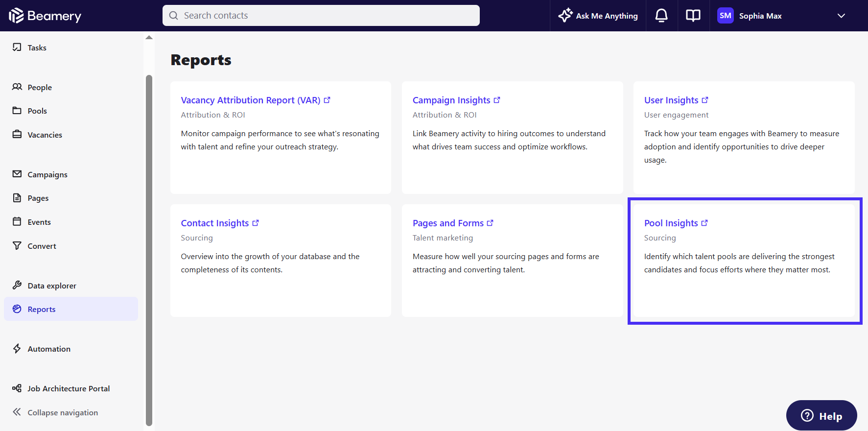This screenshot has width=868, height=431.
Task: Click external link icon beside Pages and Forms
Action: [x=490, y=223]
